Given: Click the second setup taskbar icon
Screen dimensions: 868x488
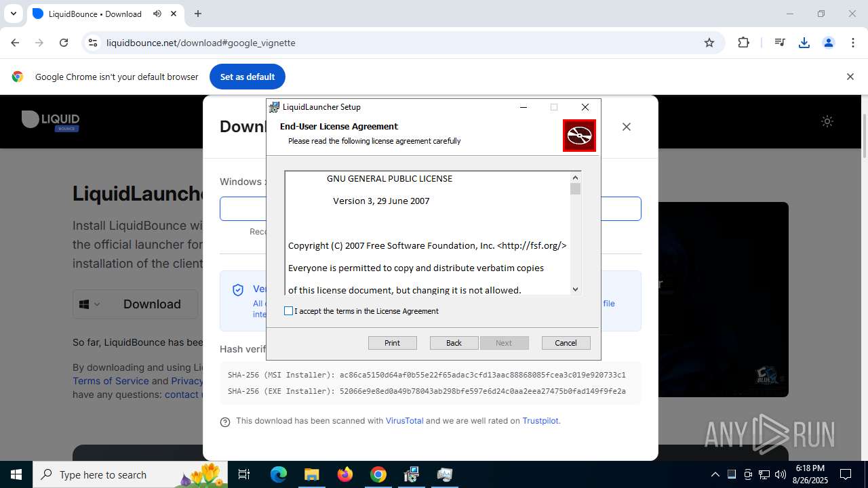Looking at the screenshot, I should point(445,474).
